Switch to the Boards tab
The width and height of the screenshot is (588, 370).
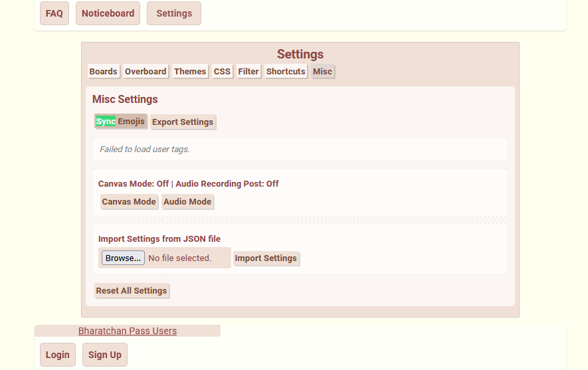[103, 72]
